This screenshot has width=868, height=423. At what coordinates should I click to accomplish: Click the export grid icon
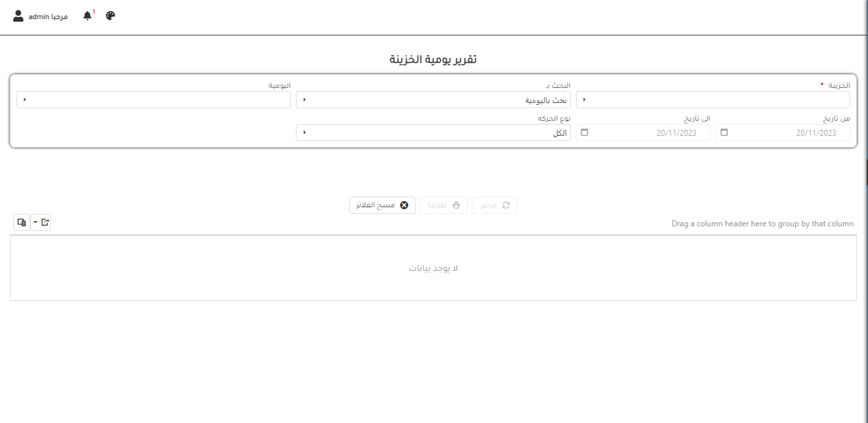(45, 223)
